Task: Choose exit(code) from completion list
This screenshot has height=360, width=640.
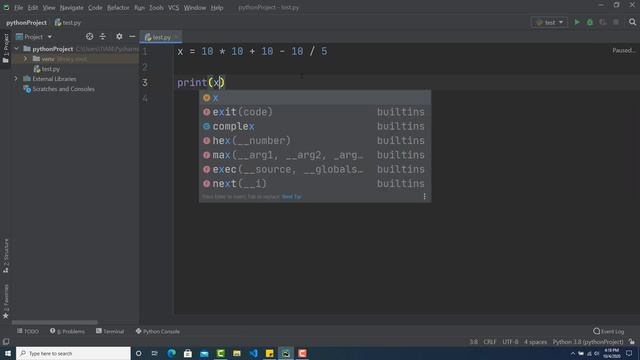Action: tap(315, 112)
